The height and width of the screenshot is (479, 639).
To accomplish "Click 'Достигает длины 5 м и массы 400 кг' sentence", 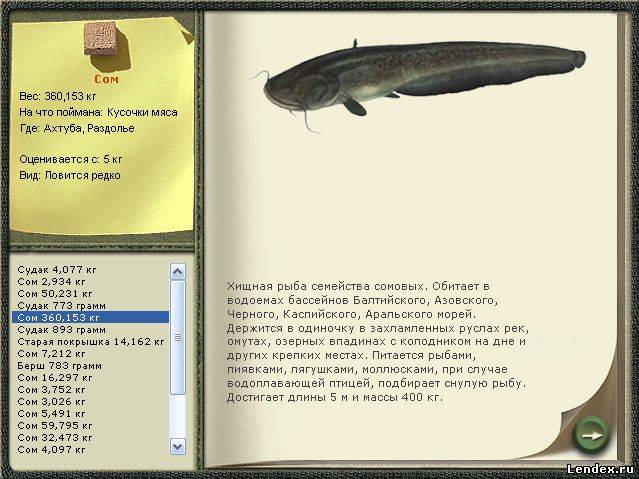I will coord(335,397).
